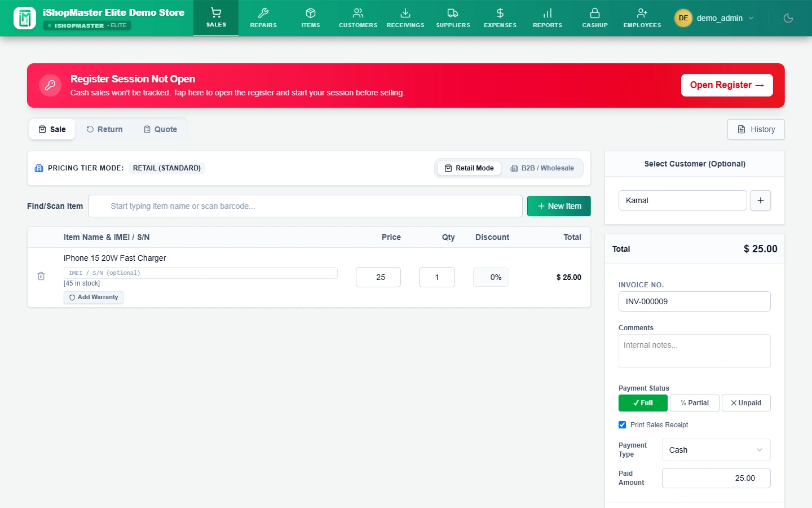812x508 pixels.
Task: Select Partial payment status
Action: pos(695,403)
